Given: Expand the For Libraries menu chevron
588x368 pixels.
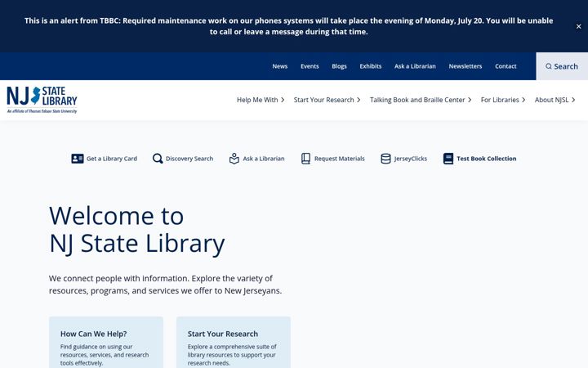Looking at the screenshot, I should tap(523, 100).
